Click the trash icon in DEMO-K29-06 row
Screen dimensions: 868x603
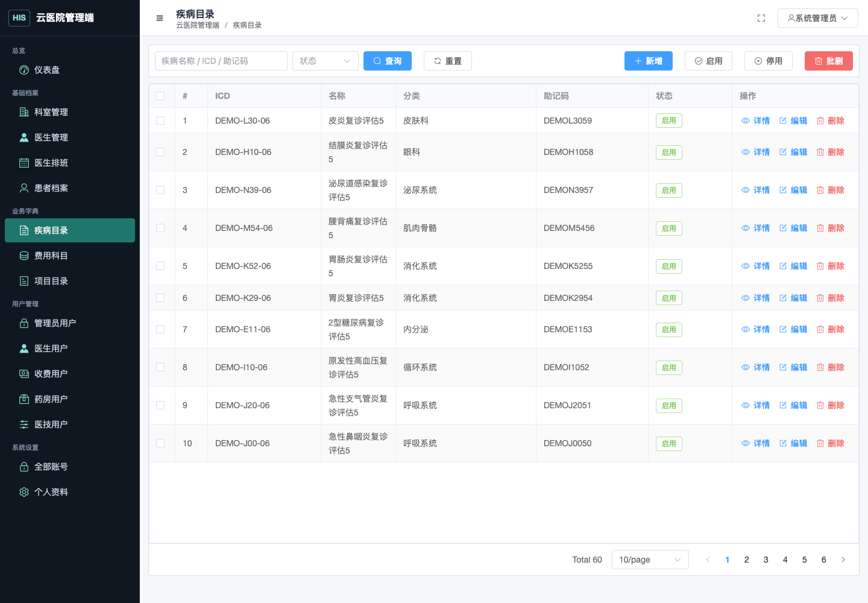[x=820, y=298]
